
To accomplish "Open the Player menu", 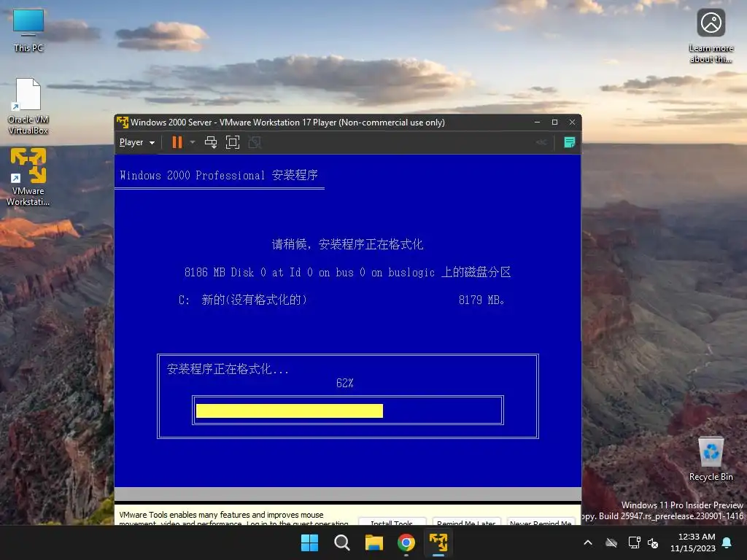I will click(136, 142).
